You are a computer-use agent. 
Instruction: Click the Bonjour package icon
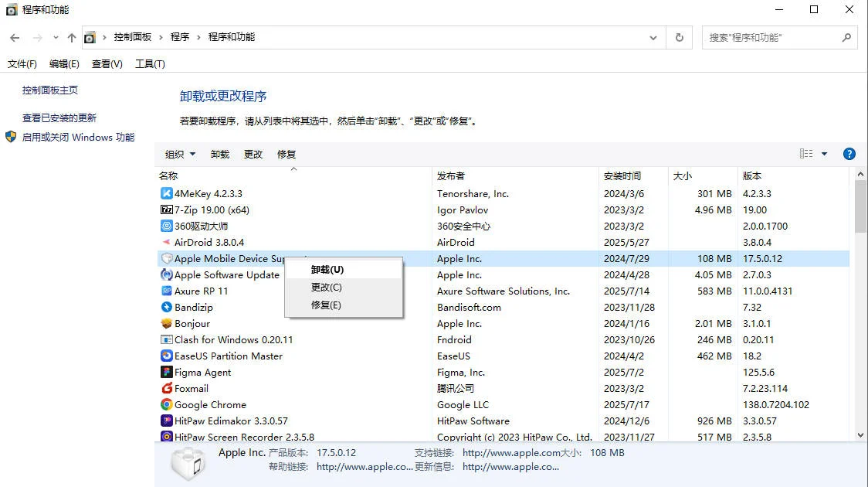[x=166, y=323]
